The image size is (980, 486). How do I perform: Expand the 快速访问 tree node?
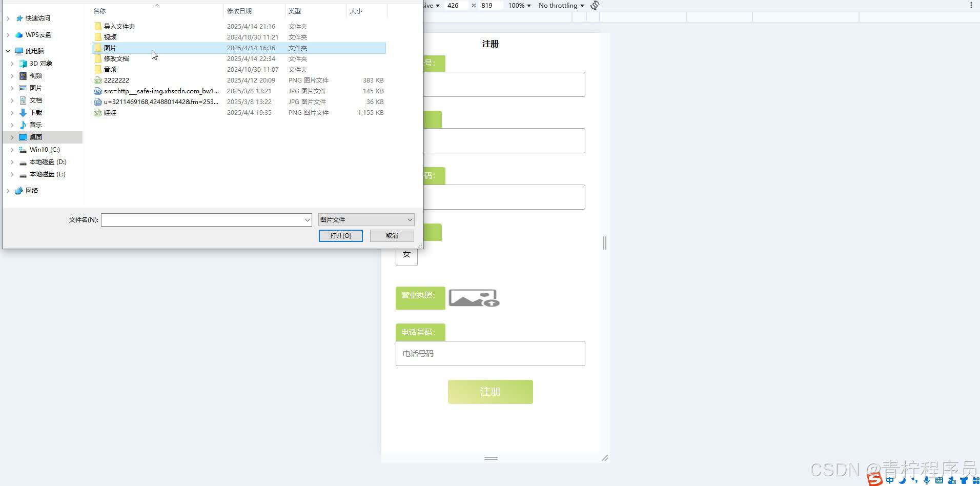point(8,18)
